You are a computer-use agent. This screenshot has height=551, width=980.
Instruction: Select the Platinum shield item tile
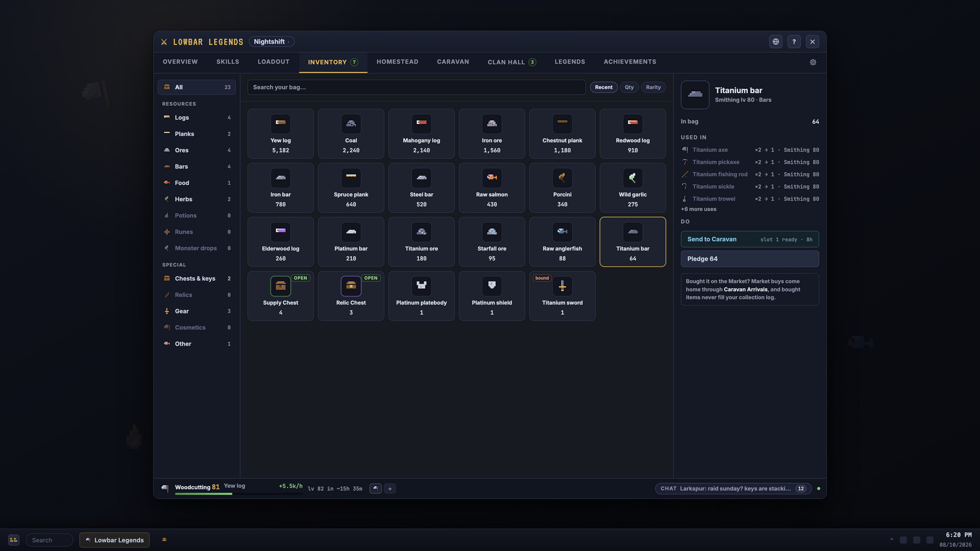[492, 296]
